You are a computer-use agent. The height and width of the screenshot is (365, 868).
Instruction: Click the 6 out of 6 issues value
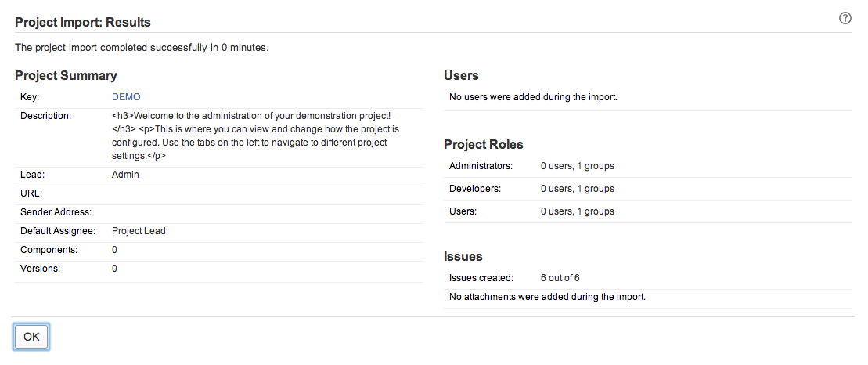pyautogui.click(x=560, y=278)
